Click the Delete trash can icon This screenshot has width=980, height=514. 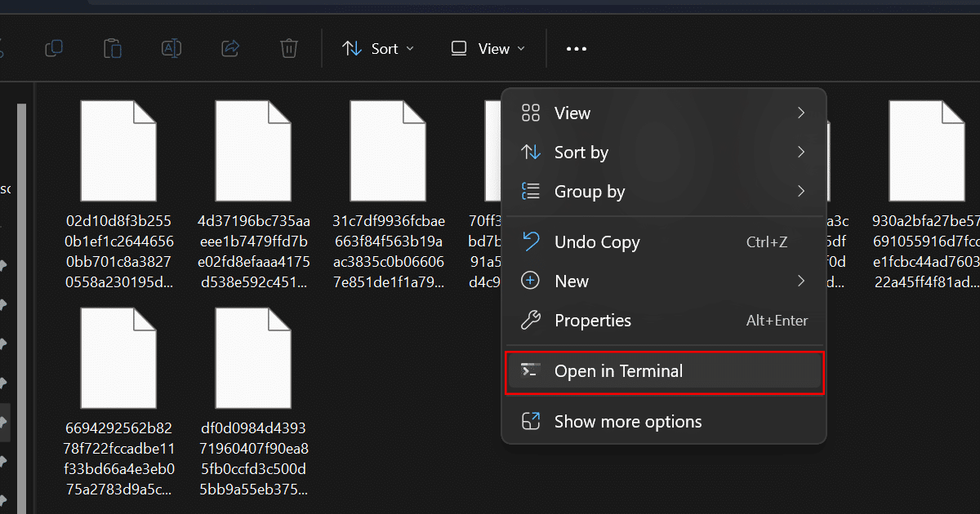point(289,49)
